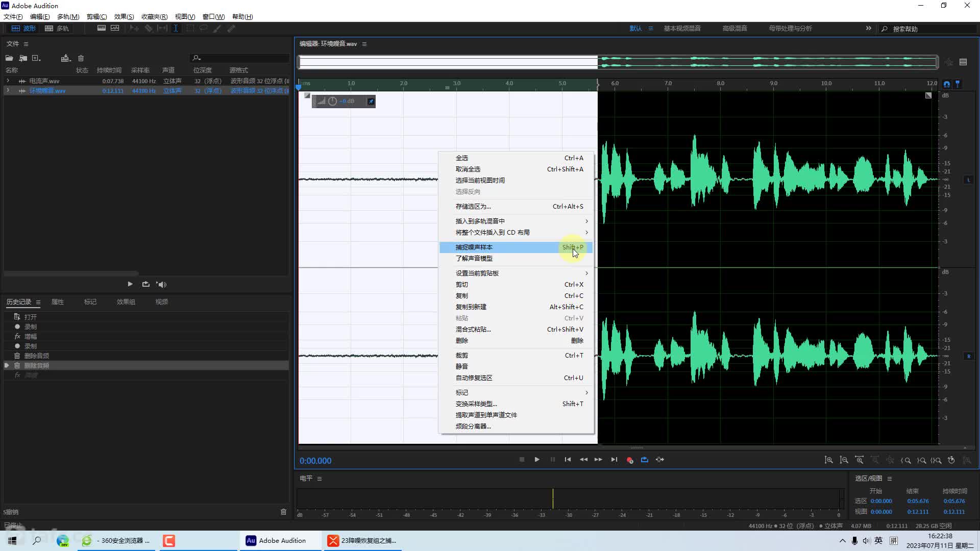Switch to the 视频 tab
Viewport: 980px width, 551px height.
click(x=162, y=302)
